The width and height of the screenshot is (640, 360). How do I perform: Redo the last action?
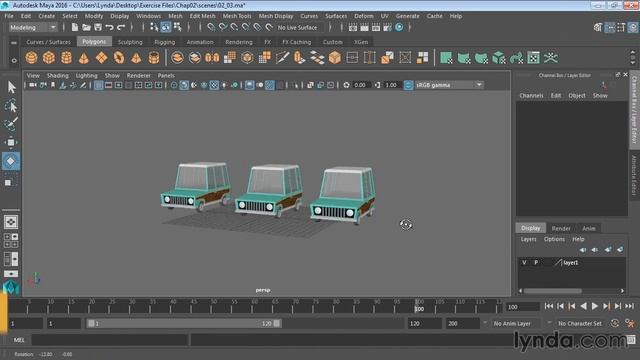pyautogui.click(x=121, y=27)
